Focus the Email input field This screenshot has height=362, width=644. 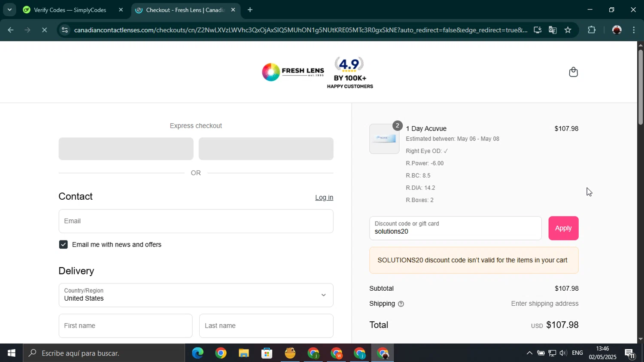pos(196,221)
